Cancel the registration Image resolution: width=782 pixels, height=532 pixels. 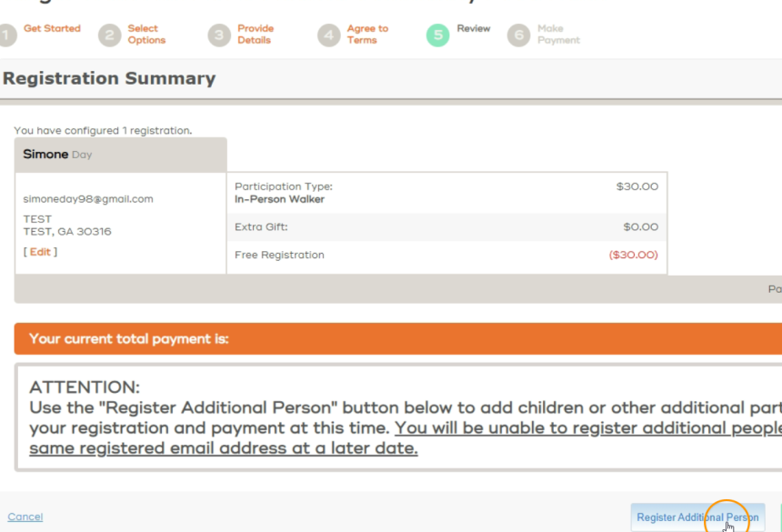click(x=25, y=517)
